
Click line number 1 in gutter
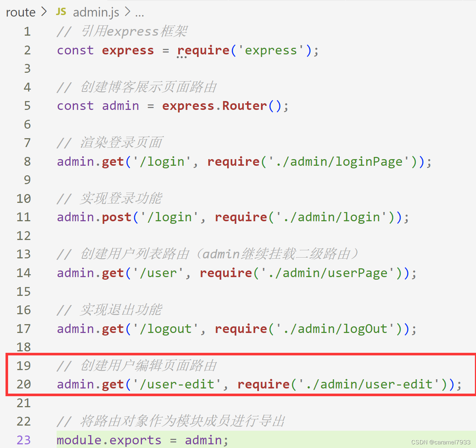pyautogui.click(x=27, y=32)
